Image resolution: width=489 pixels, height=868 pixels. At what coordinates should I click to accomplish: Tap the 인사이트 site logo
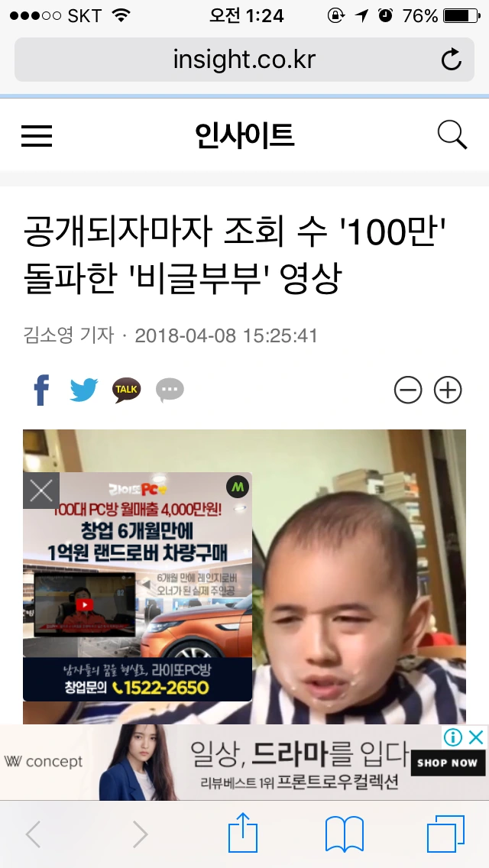tap(244, 135)
